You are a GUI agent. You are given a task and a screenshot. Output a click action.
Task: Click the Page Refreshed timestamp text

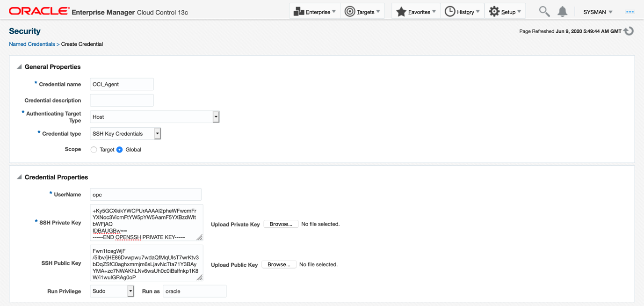(570, 31)
